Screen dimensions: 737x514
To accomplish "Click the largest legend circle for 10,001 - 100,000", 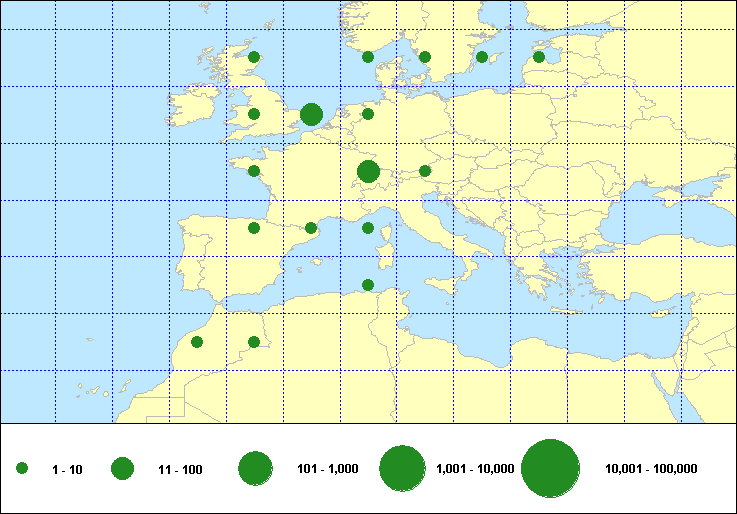I will (x=551, y=468).
